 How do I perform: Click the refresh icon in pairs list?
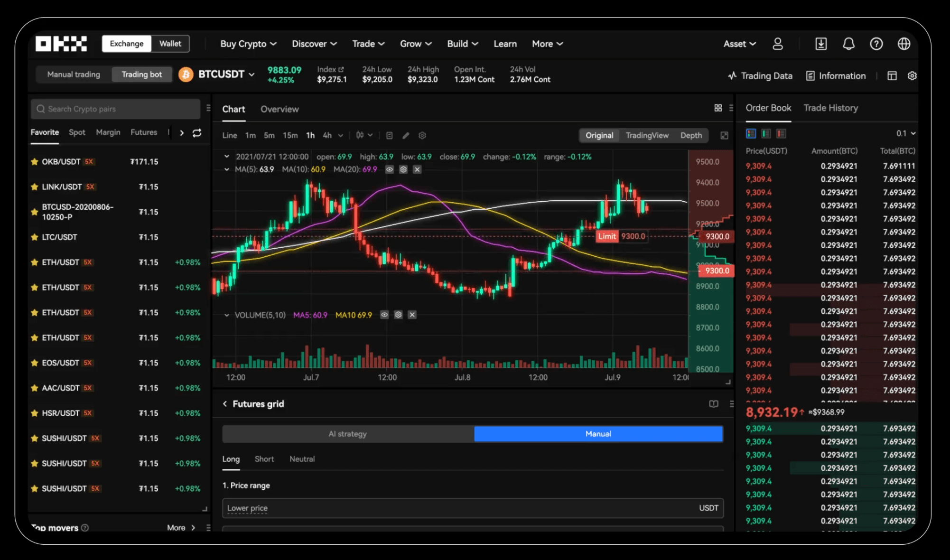[197, 133]
